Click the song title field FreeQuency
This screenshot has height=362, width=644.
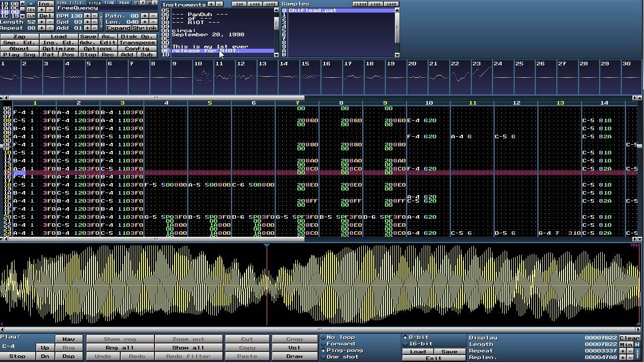(x=107, y=8)
